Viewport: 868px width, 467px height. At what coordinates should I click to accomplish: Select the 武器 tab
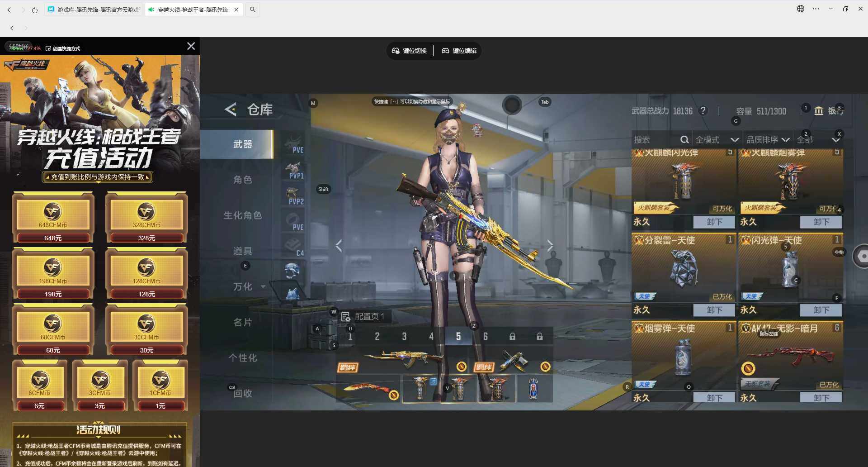237,144
